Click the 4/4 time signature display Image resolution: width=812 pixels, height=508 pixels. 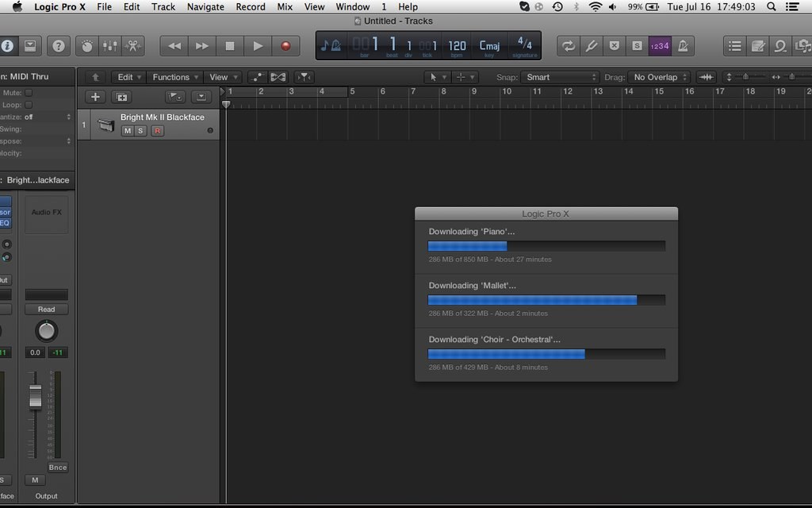click(x=525, y=45)
